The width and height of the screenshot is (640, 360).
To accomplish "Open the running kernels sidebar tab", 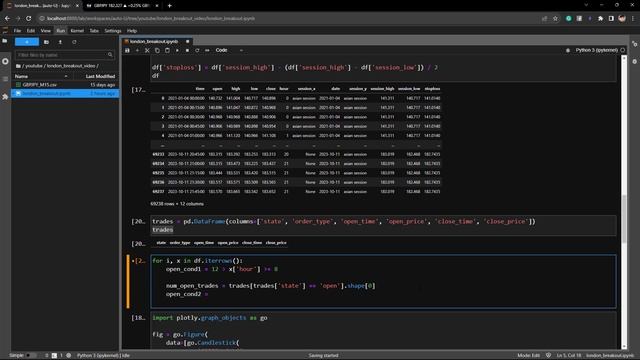I will click(x=5, y=61).
